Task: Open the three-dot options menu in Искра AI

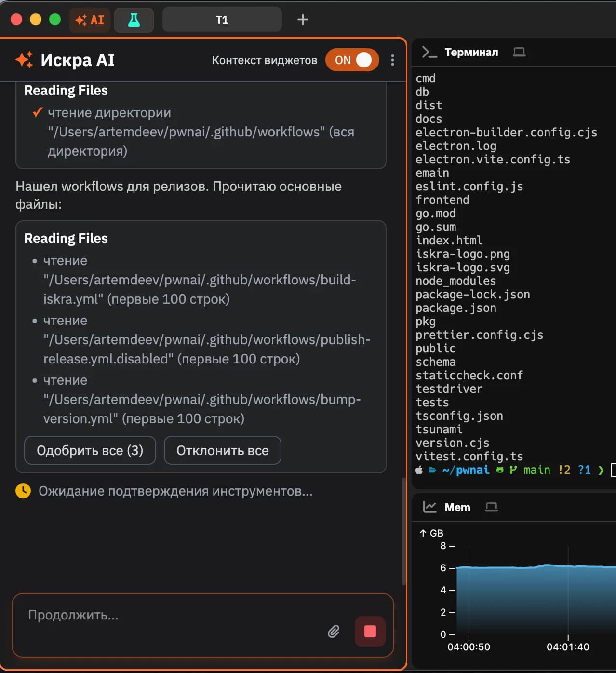Action: pos(392,60)
